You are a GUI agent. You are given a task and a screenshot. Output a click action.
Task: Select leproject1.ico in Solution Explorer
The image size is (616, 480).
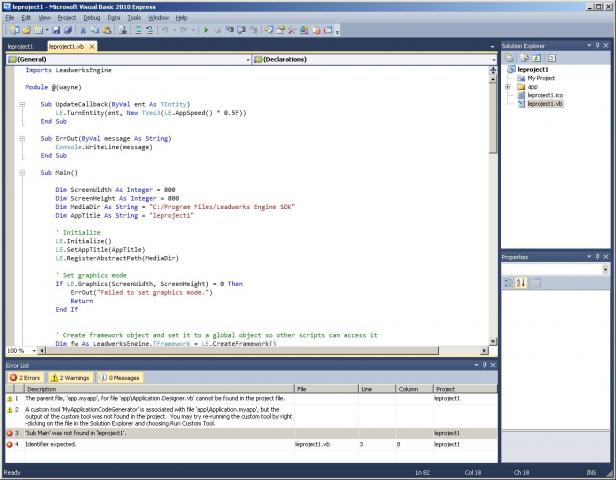click(x=546, y=95)
